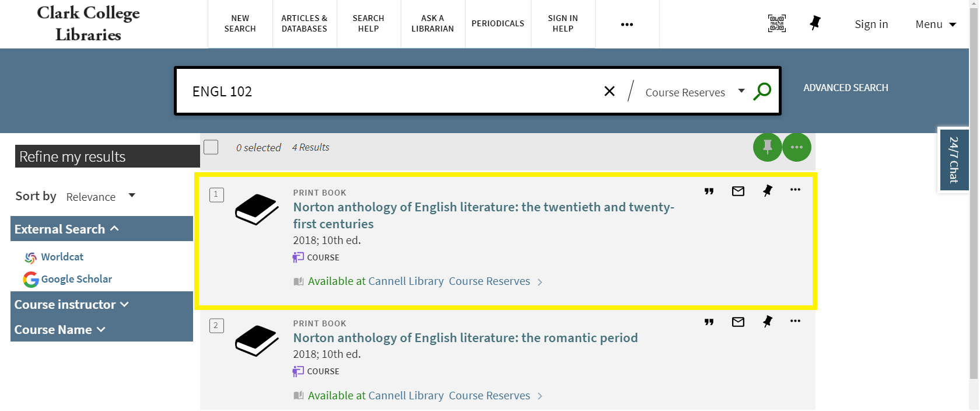Open the Sort by Relevance dropdown
Image resolution: width=980 pixels, height=411 pixels.
[x=101, y=197]
